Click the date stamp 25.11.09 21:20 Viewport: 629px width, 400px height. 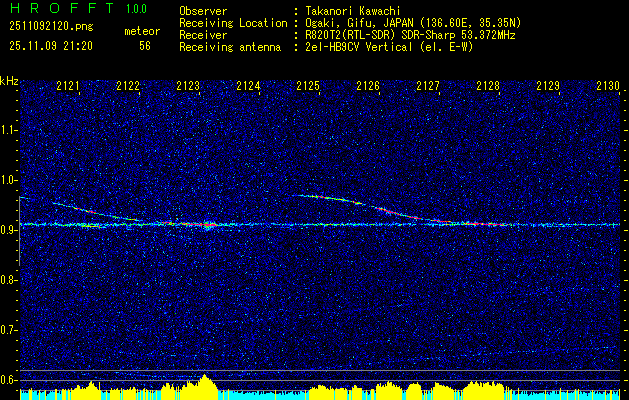point(50,46)
